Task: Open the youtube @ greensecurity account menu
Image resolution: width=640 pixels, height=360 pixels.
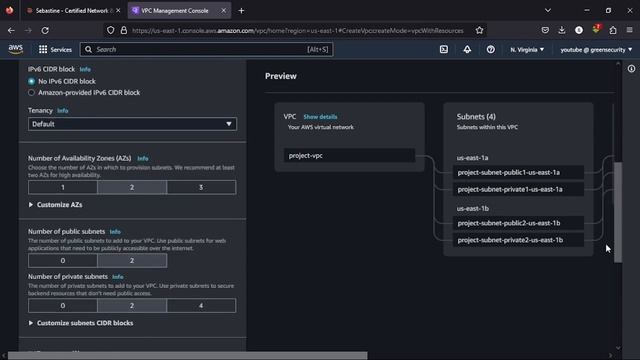Action: (x=596, y=49)
